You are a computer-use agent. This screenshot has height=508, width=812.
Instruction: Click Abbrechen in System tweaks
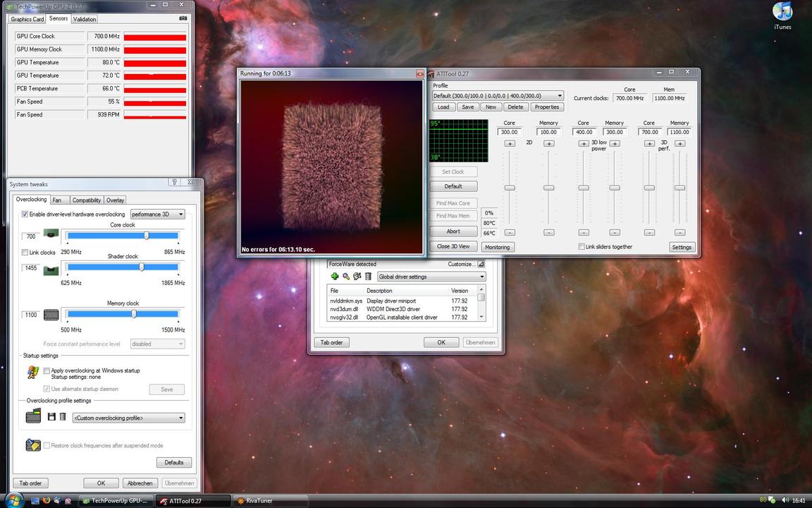click(140, 483)
